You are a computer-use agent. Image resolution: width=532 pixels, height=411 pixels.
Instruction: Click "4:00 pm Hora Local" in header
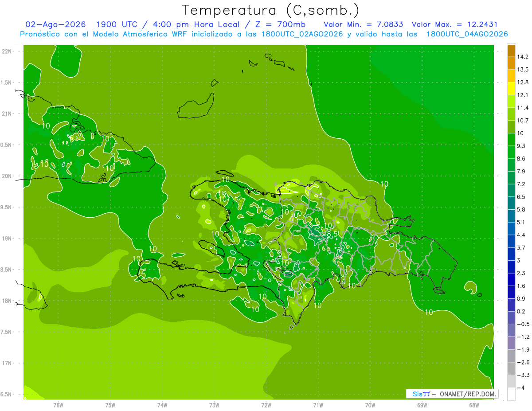point(196,24)
